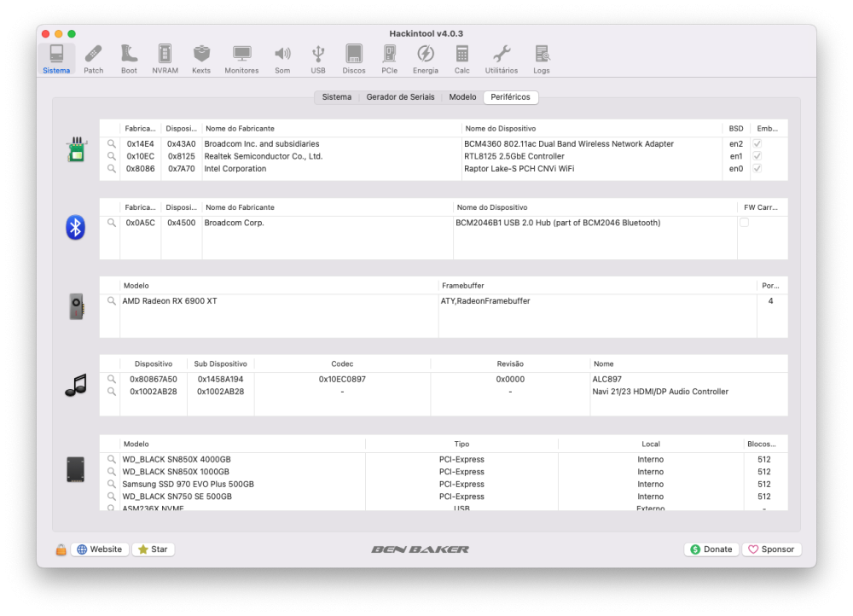Screen dimensions: 853x616
Task: Select the Samsung SSD 970 EVO Plus row
Action: pos(444,485)
